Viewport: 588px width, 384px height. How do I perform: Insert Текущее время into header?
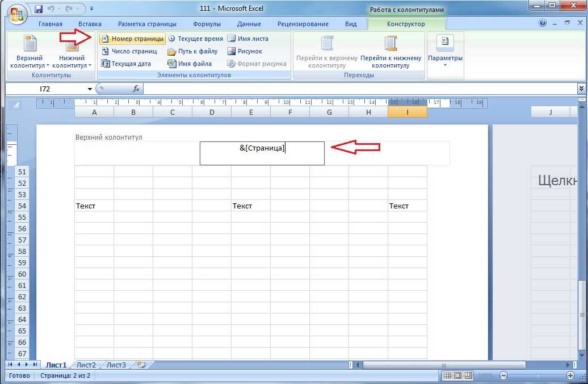pos(196,39)
